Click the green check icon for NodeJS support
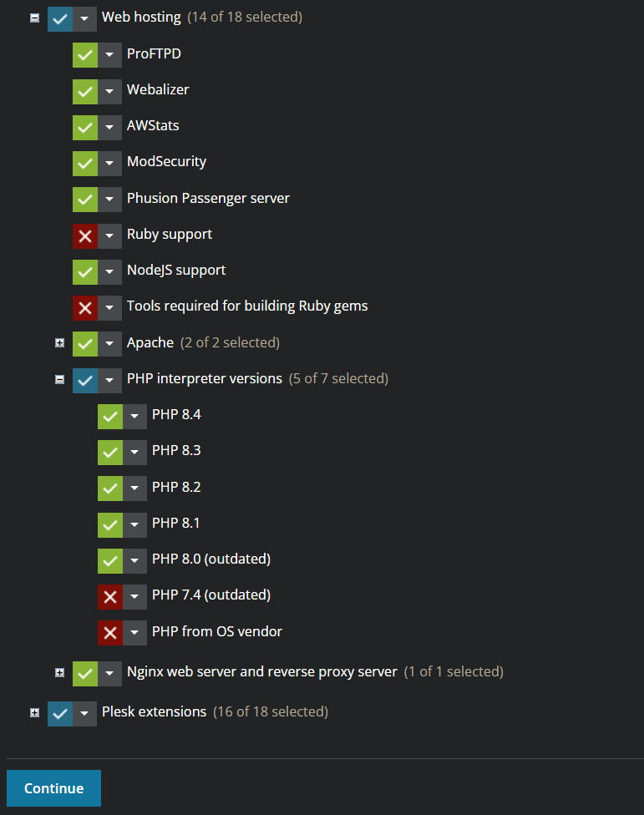Viewport: 644px width, 815px height. 84,271
